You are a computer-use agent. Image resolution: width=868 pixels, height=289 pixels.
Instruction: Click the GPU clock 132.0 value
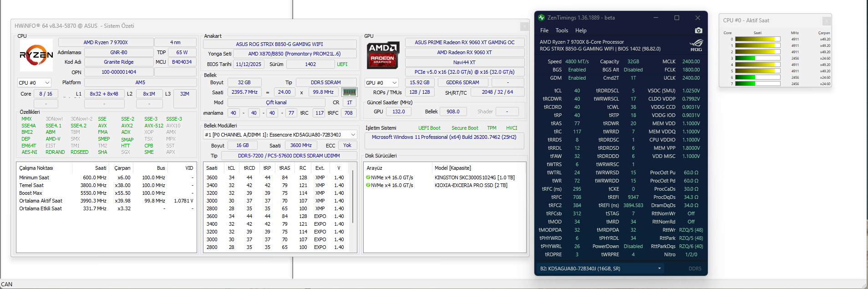399,112
